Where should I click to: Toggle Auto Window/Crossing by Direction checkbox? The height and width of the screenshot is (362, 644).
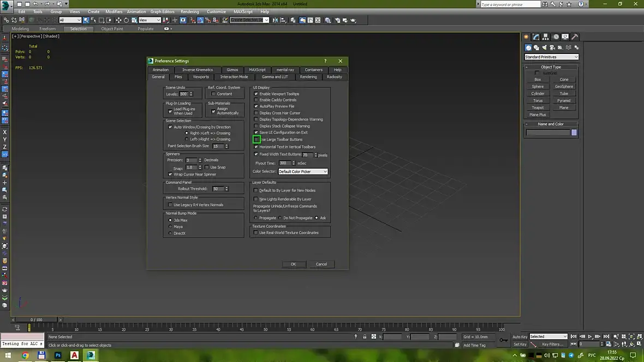[x=170, y=127]
